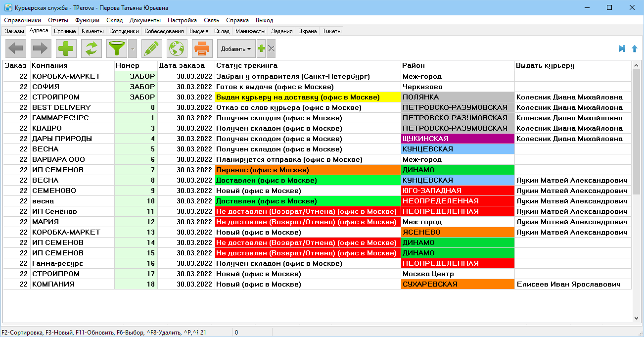The image size is (644, 337).
Task: Switch to the Клиенты tab
Action: click(x=92, y=31)
